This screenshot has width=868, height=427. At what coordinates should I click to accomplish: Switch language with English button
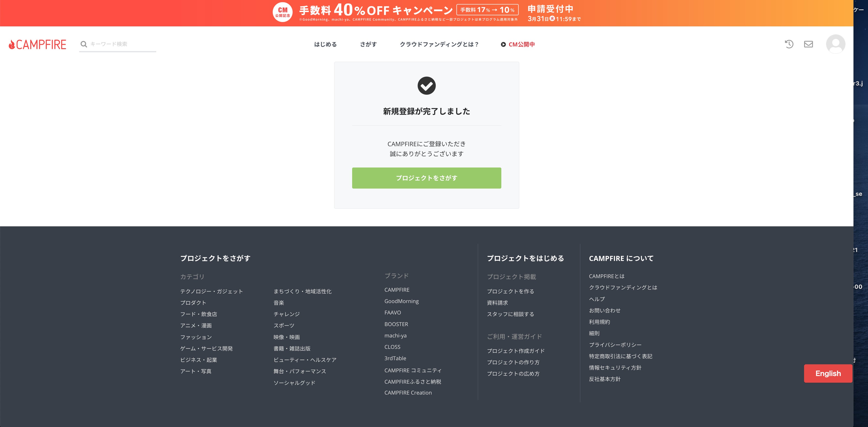point(828,374)
